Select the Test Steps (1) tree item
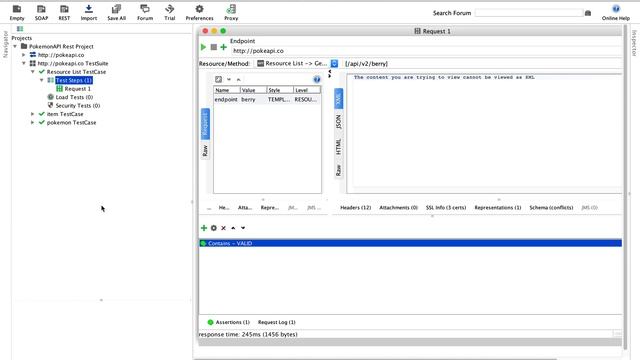Viewport: 640px width, 360px height. pyautogui.click(x=74, y=80)
